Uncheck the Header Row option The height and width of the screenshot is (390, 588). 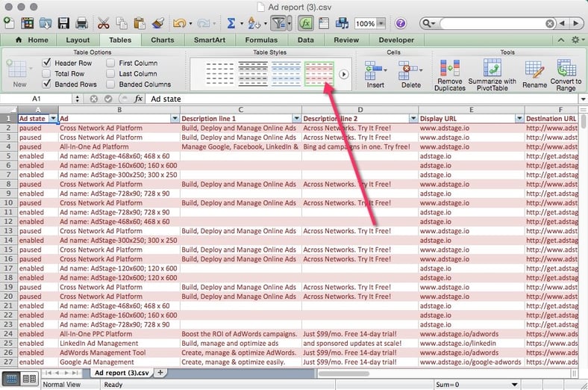pos(46,63)
